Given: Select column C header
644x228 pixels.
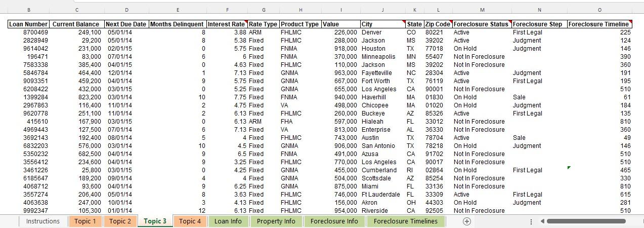Looking at the screenshot, I should coord(77,10).
